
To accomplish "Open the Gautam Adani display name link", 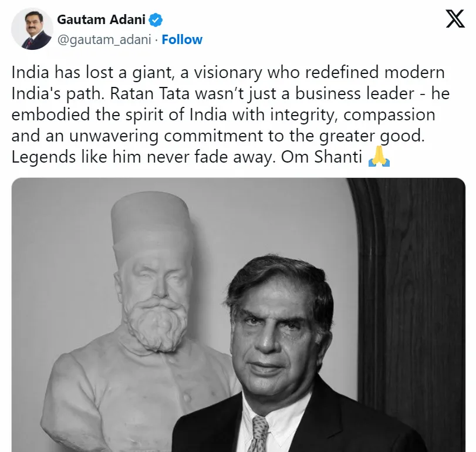I will point(101,20).
